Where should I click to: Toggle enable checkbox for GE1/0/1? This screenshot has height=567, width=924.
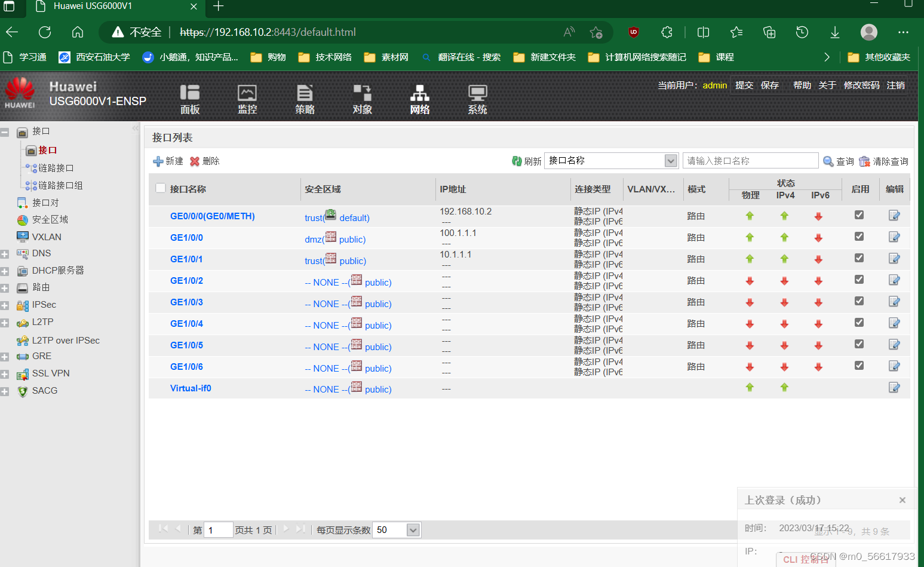pos(859,258)
